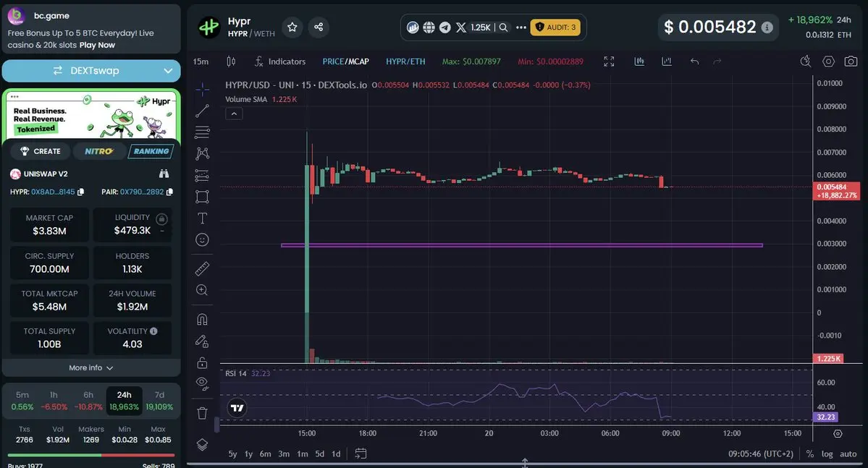This screenshot has width=868, height=468.
Task: Set chart range to 1d
Action: 336,454
